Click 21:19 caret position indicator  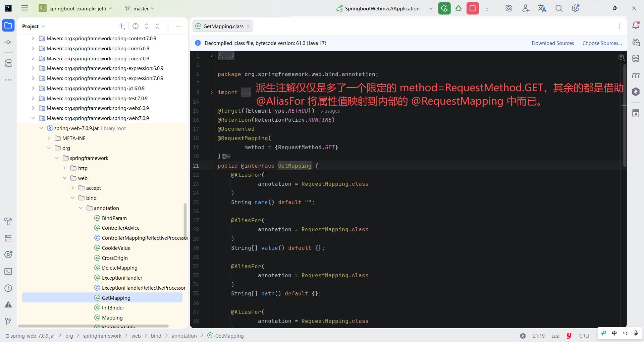[x=539, y=336]
